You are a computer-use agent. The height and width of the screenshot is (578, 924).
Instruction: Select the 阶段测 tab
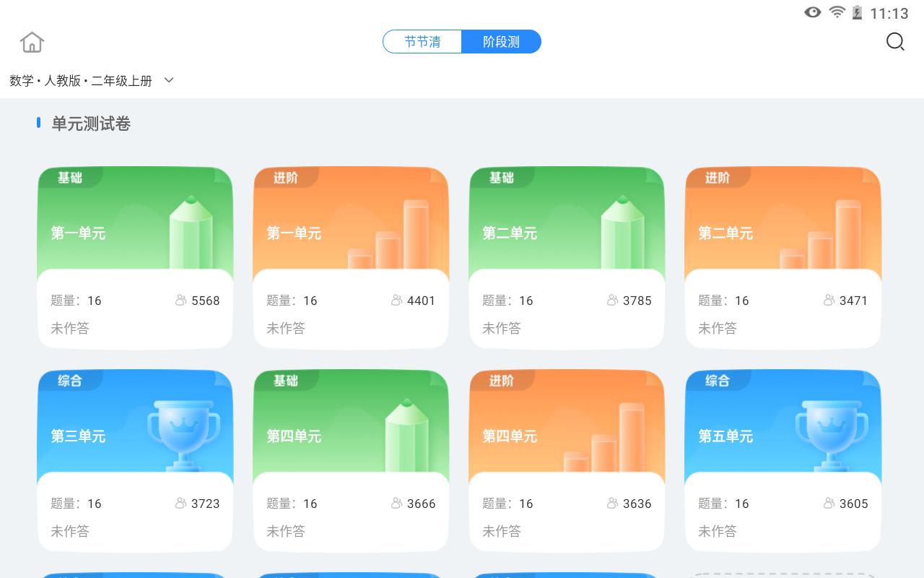click(x=502, y=42)
